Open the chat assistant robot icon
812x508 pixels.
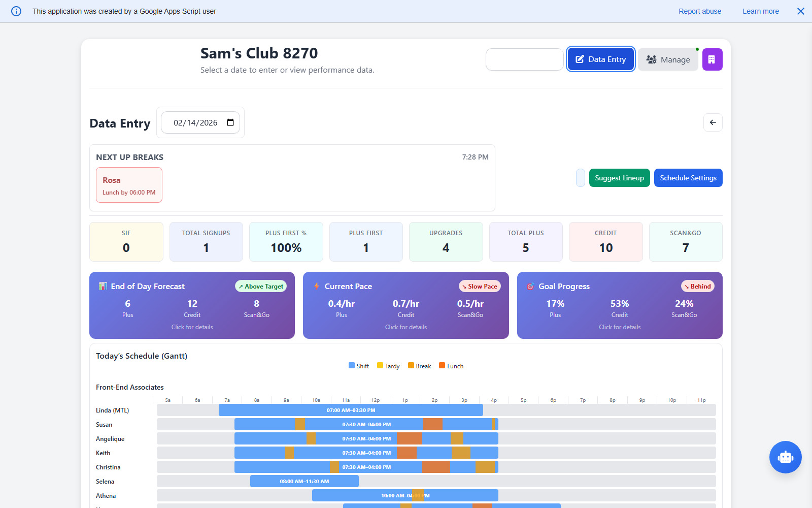click(785, 457)
